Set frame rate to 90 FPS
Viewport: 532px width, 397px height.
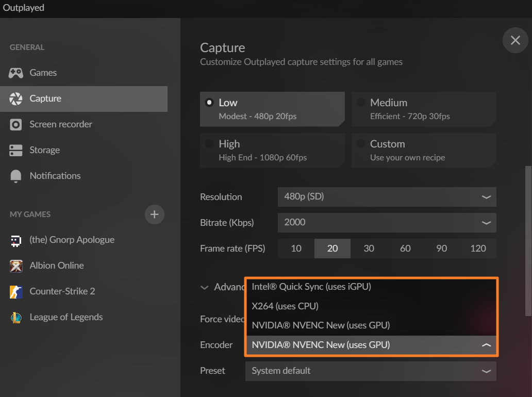[441, 249]
